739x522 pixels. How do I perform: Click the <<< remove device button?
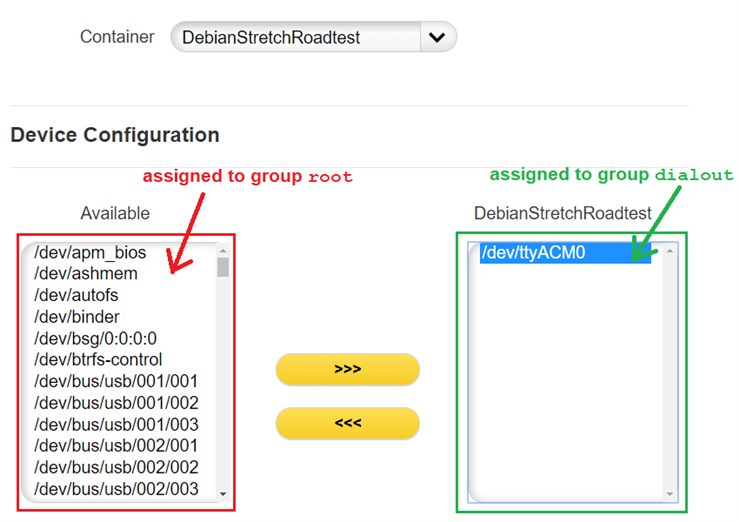[347, 423]
